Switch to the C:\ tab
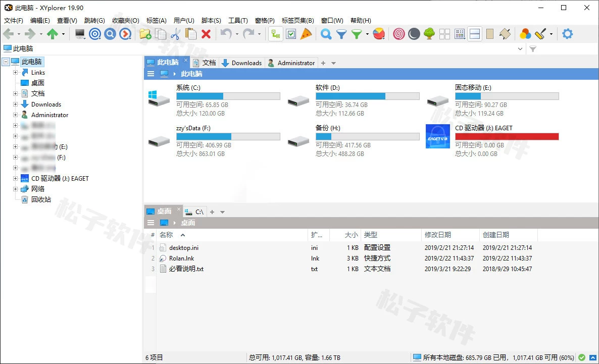The height and width of the screenshot is (364, 599). (194, 212)
